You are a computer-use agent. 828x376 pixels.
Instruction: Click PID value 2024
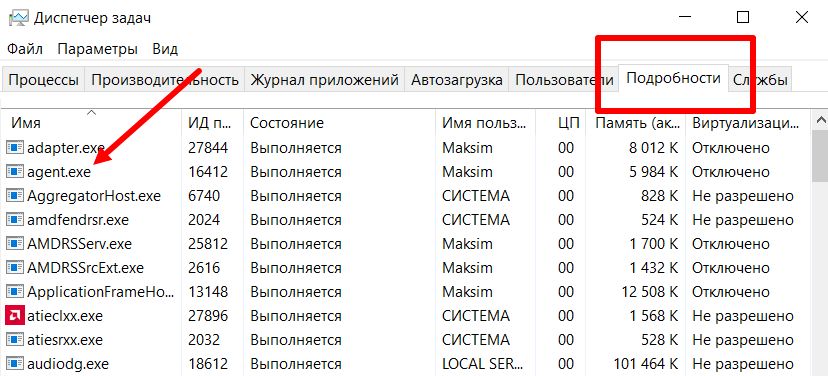pos(204,220)
